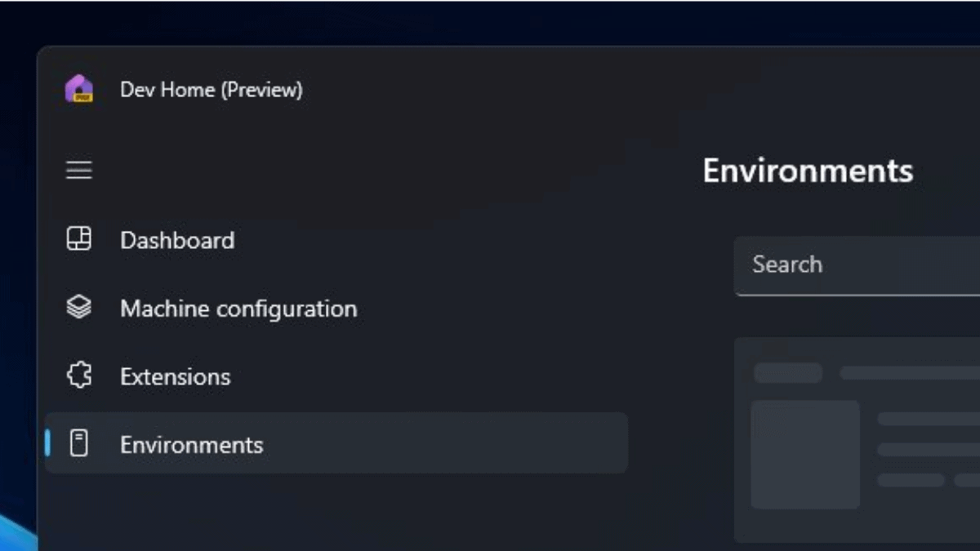Click the Search placeholder text
The image size is (980, 551).
pyautogui.click(x=786, y=264)
